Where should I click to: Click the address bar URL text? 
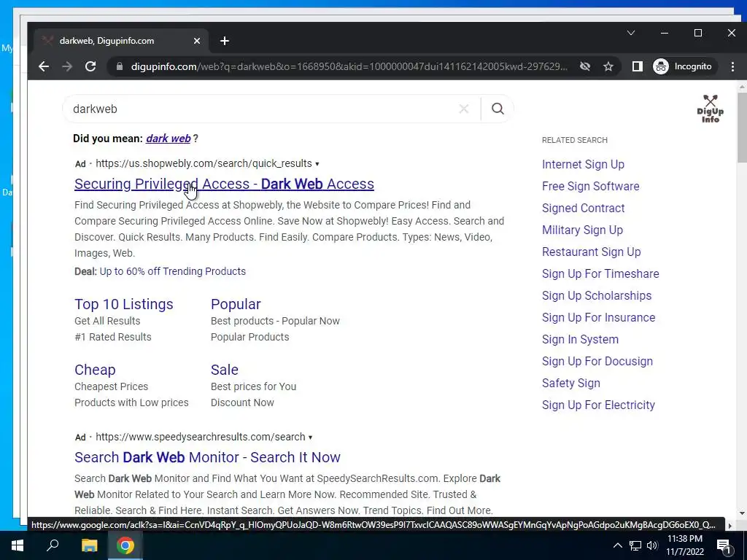(349, 66)
